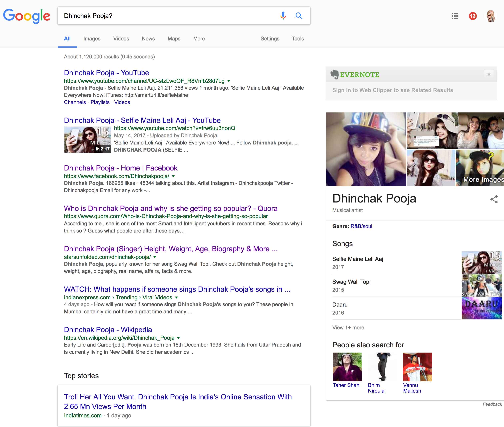Click the Swag Wali Topi song thumbnail

click(481, 285)
